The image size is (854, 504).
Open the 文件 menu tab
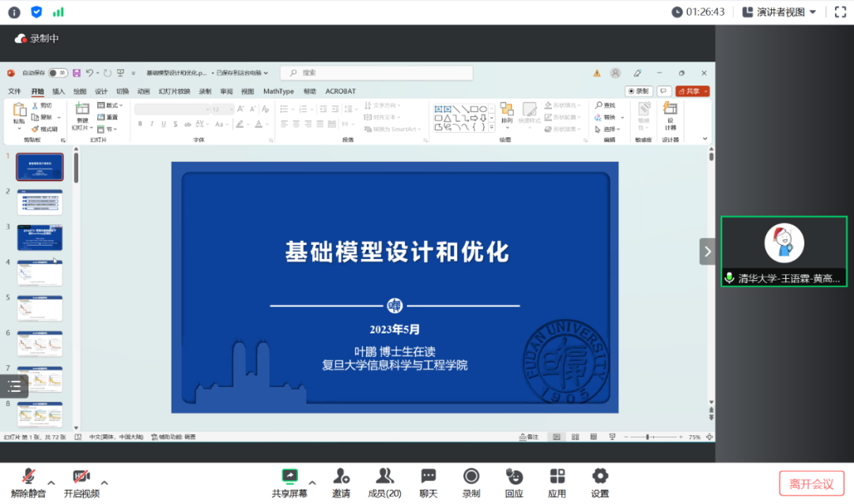pyautogui.click(x=15, y=92)
